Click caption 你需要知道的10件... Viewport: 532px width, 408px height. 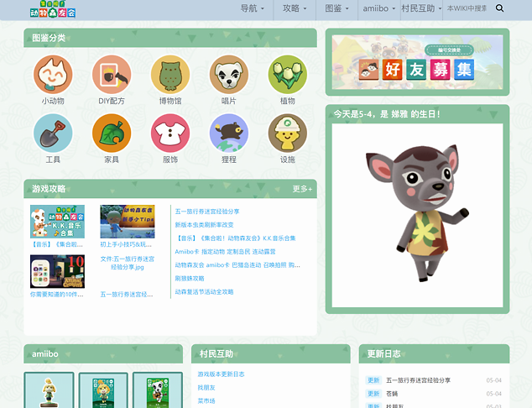pos(57,295)
